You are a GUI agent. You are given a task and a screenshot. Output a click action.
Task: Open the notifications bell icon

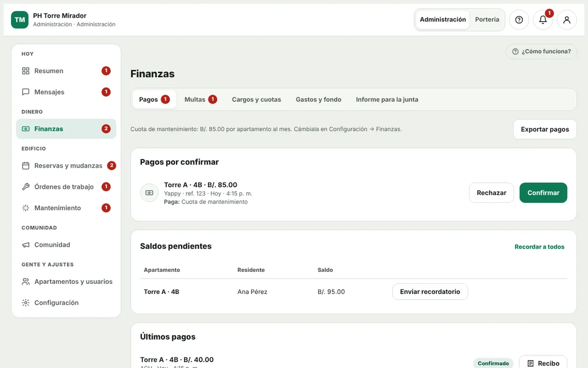pos(543,19)
